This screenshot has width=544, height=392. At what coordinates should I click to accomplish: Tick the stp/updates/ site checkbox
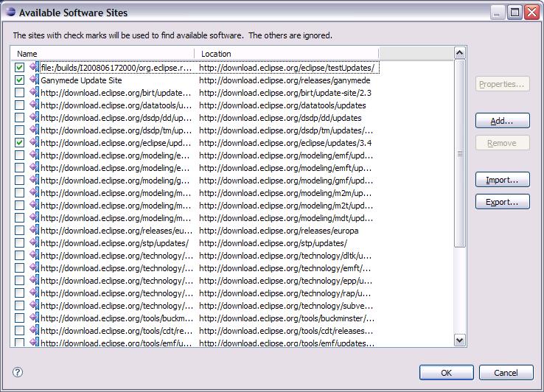click(x=19, y=242)
